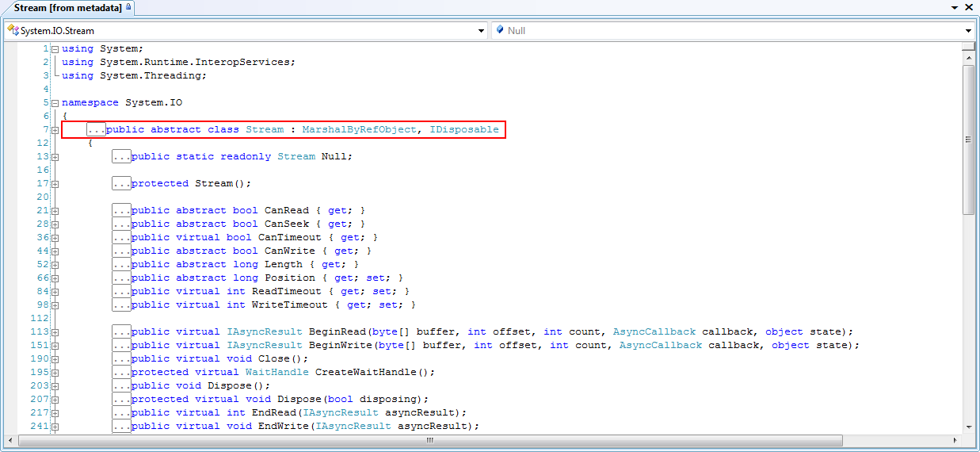Click the horizontal scrollbar thumb
980x452 pixels.
tap(429, 440)
